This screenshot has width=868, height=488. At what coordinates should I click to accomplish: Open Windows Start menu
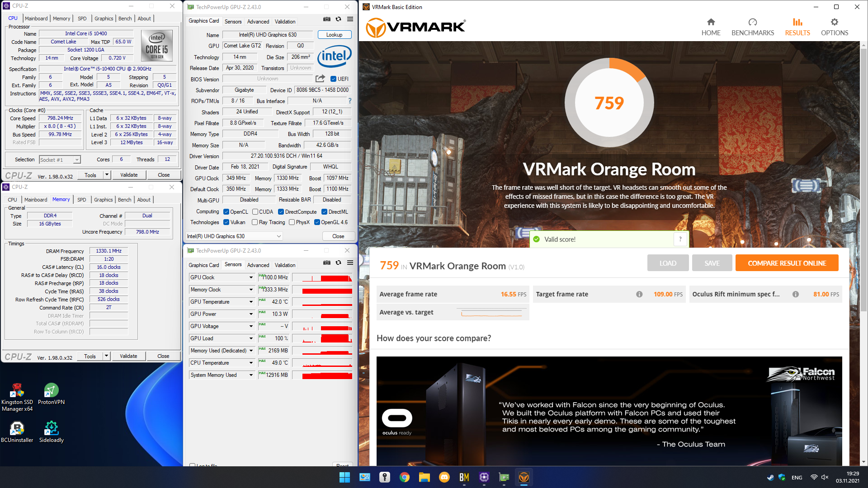tap(344, 477)
